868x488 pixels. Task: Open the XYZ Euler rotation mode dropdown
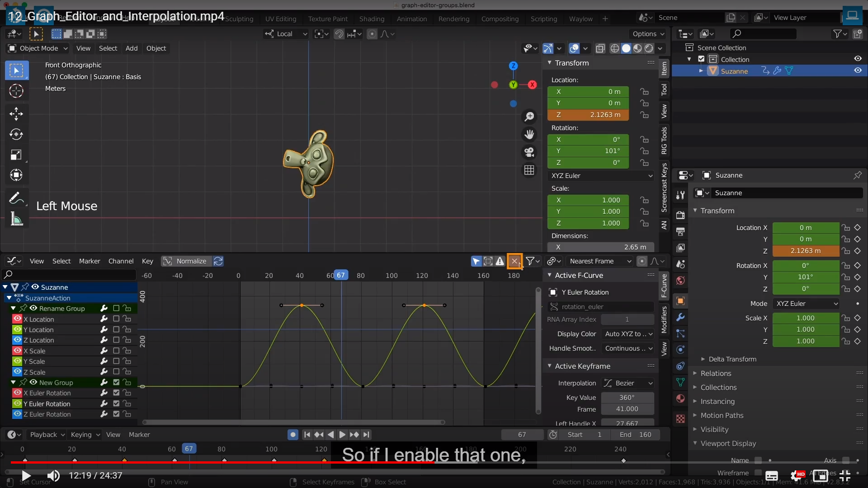[601, 176]
